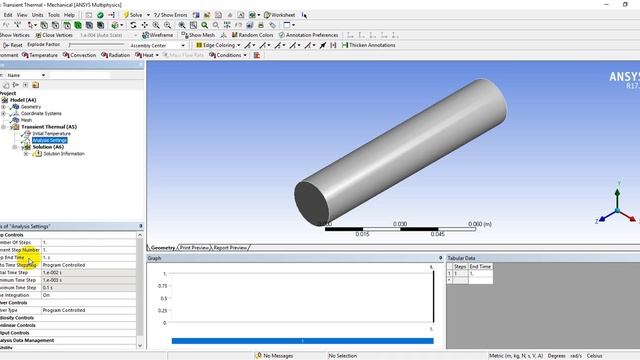Click the expand-all icon in outline toolbar
Screen dimensions: 640x360
click(25, 85)
